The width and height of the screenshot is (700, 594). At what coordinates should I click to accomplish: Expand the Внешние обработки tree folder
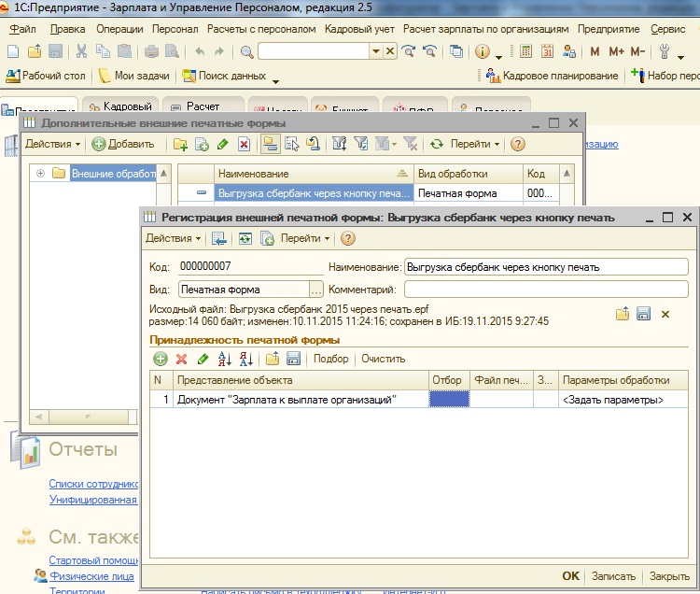click(x=41, y=174)
